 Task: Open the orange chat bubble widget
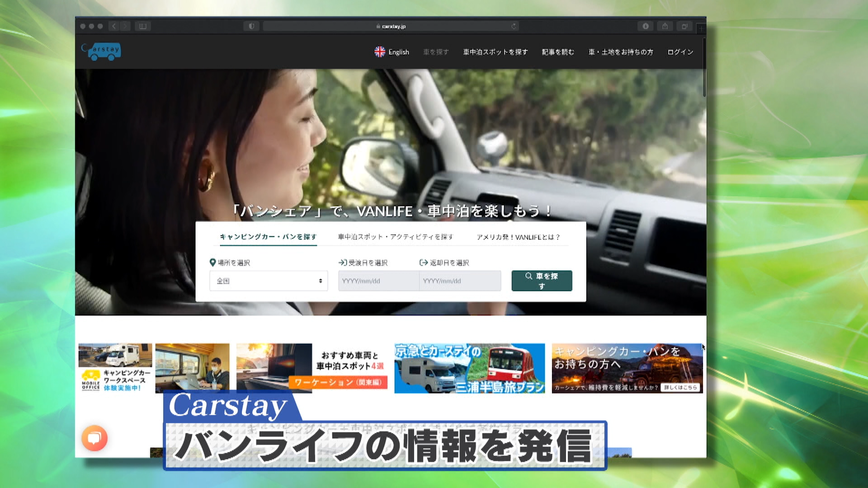(94, 438)
